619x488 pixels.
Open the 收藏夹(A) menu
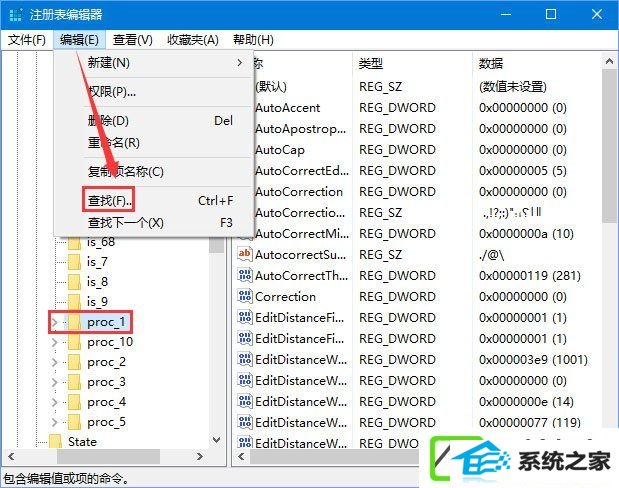pos(193,40)
